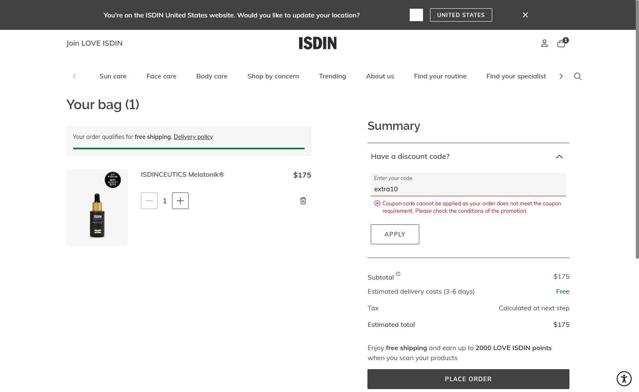Open the Delivery policy link

pos(193,137)
